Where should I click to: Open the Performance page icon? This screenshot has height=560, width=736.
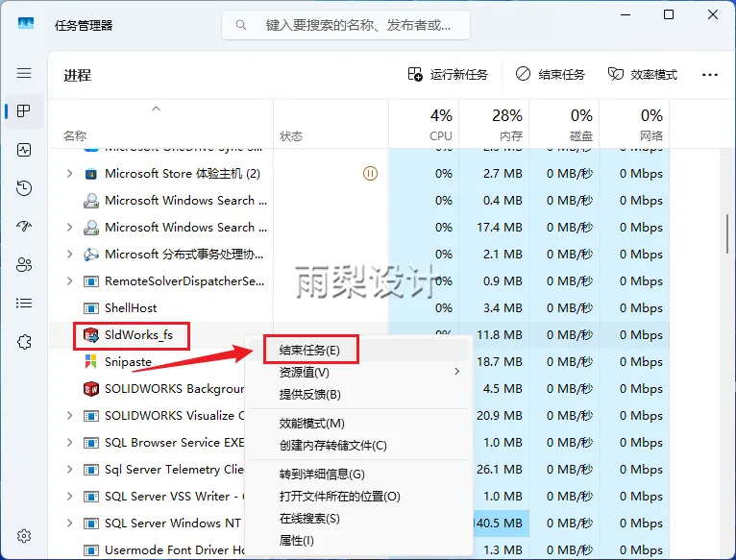coord(24,150)
